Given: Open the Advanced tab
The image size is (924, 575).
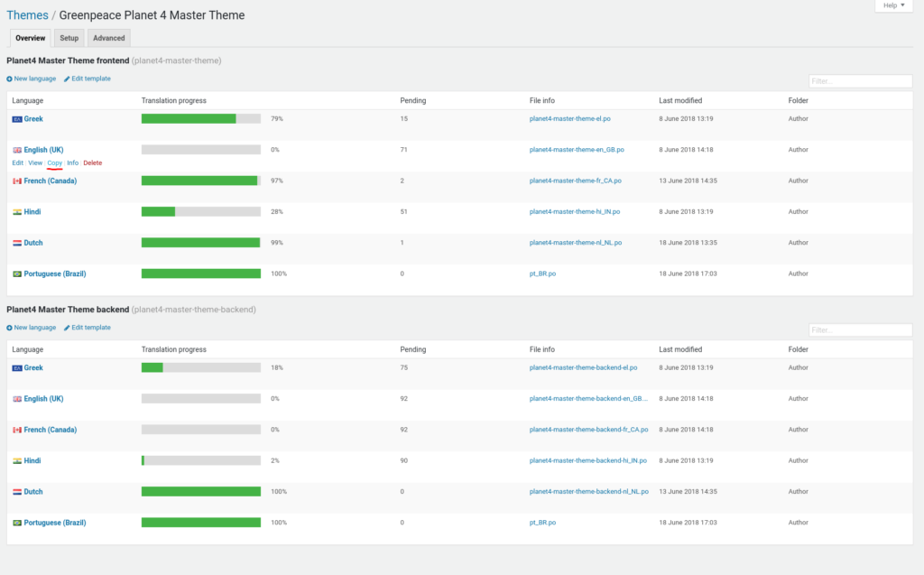Looking at the screenshot, I should point(109,38).
